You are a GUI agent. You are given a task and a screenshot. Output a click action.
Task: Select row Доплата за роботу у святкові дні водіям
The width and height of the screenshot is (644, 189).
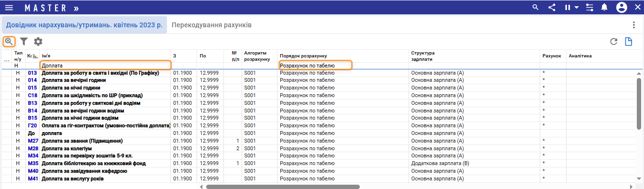click(x=319, y=103)
